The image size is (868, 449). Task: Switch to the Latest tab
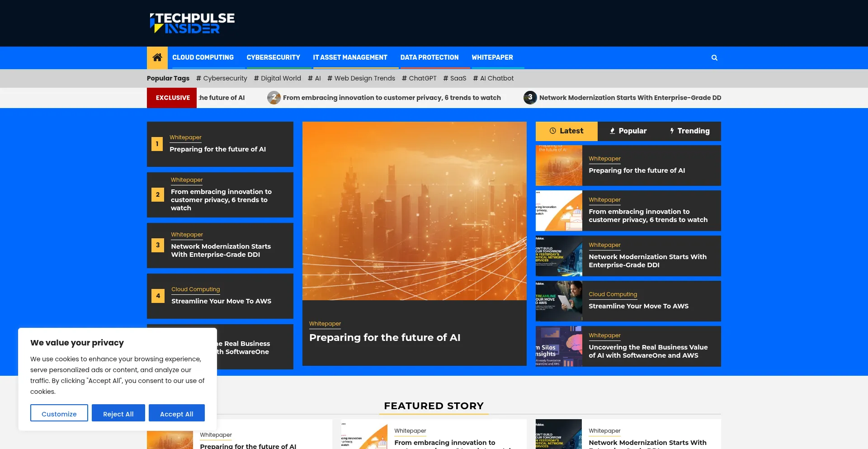566,131
